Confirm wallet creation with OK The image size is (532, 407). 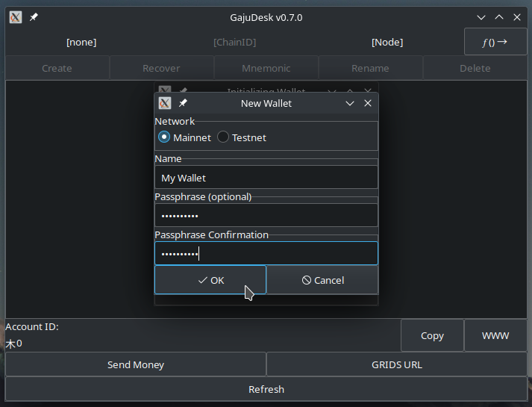pos(210,280)
